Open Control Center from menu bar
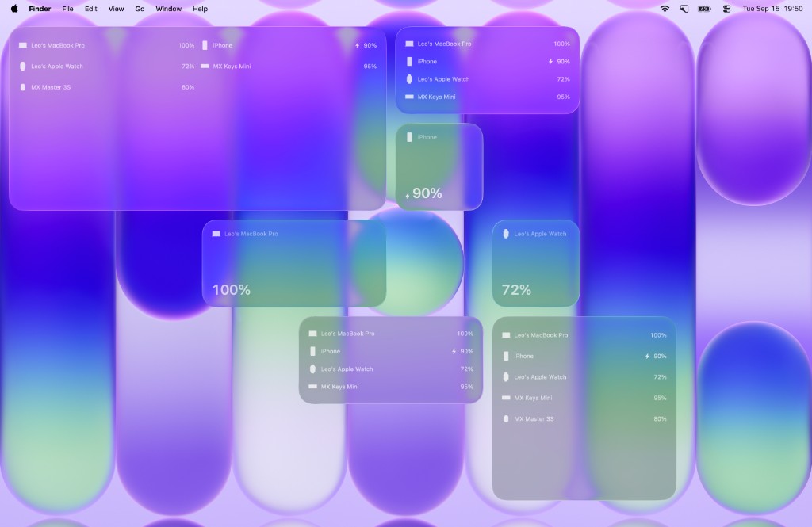 pyautogui.click(x=726, y=8)
